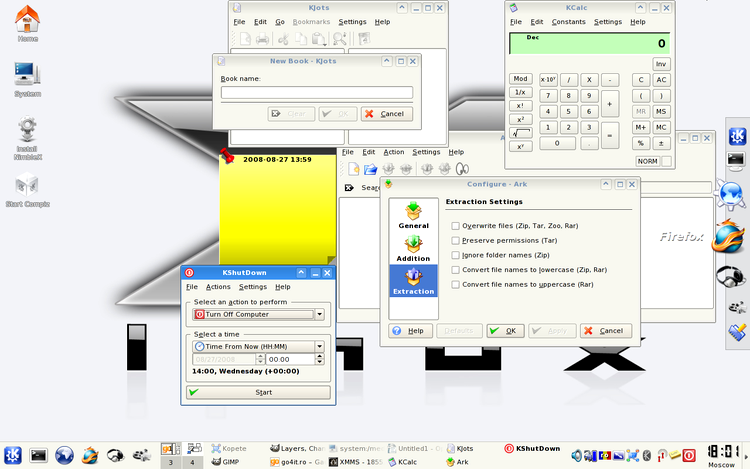Open the General section in Ark settings
Screen dimensions: 750x469
coord(413,214)
